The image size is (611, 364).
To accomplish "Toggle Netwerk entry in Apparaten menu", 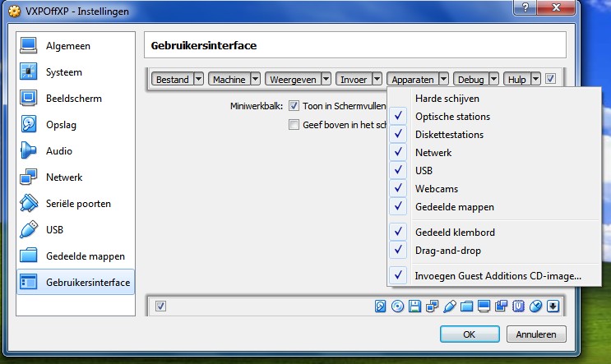I will click(x=494, y=153).
